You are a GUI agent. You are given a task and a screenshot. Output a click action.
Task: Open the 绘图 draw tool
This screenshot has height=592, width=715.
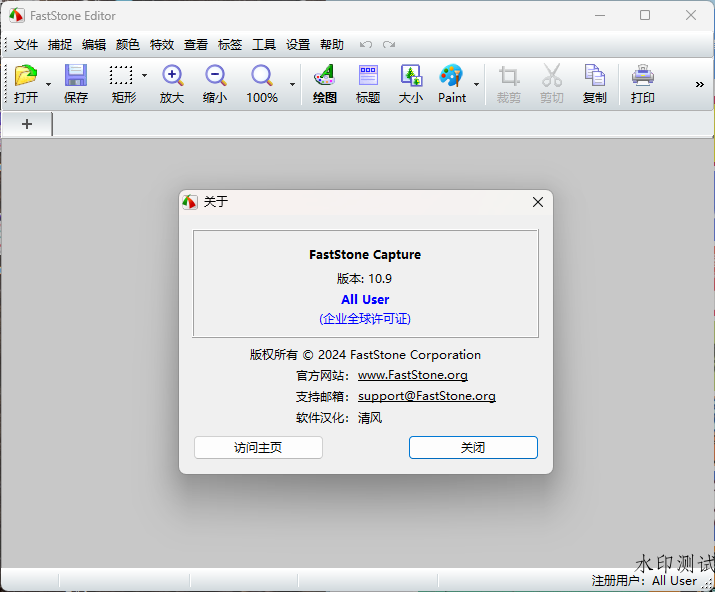click(x=325, y=76)
